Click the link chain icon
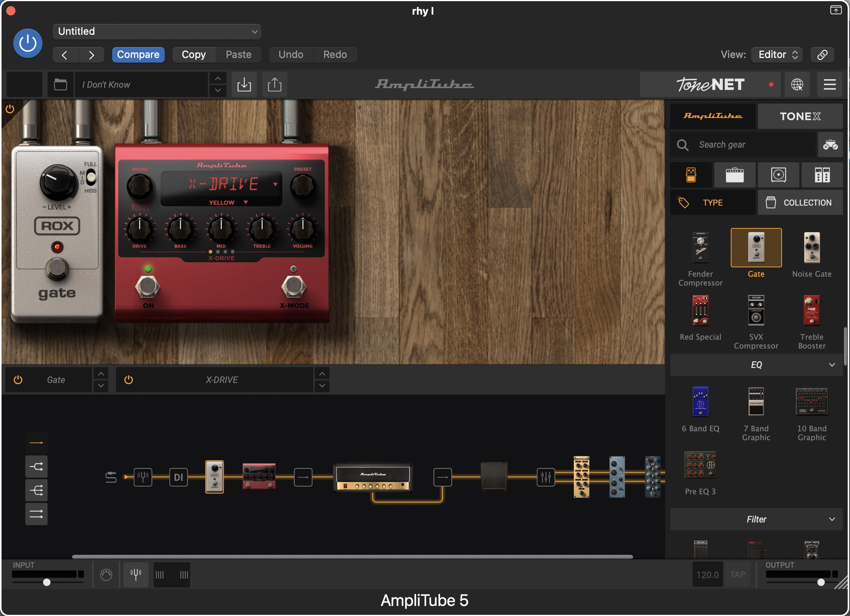The image size is (850, 616). 822,54
